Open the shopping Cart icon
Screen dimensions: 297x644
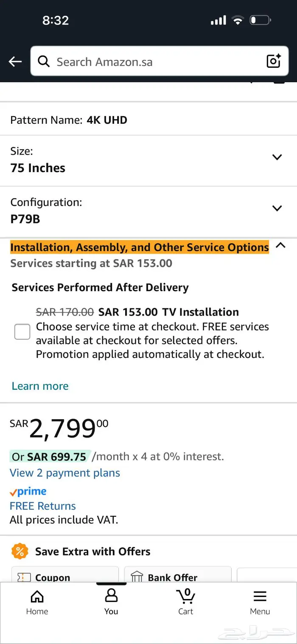[x=185, y=602]
